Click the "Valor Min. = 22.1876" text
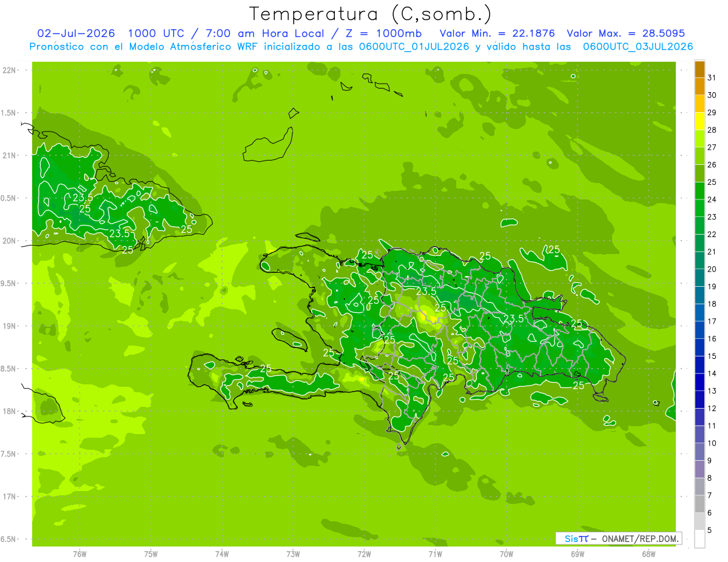 (x=497, y=33)
